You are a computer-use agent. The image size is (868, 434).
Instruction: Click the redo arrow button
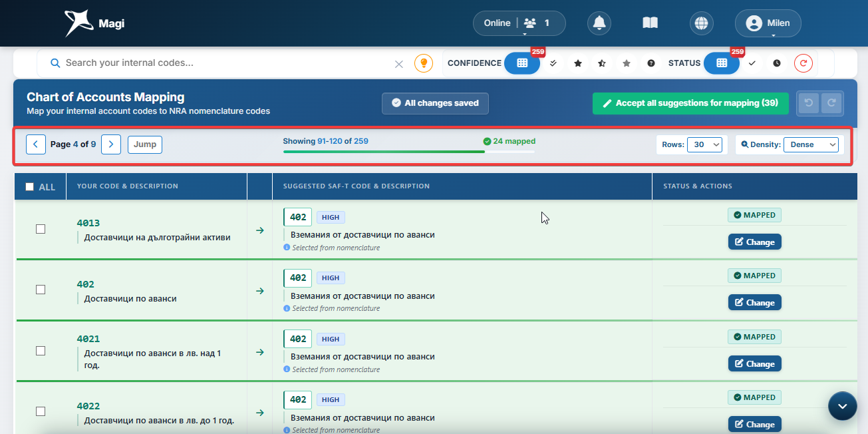pos(831,103)
